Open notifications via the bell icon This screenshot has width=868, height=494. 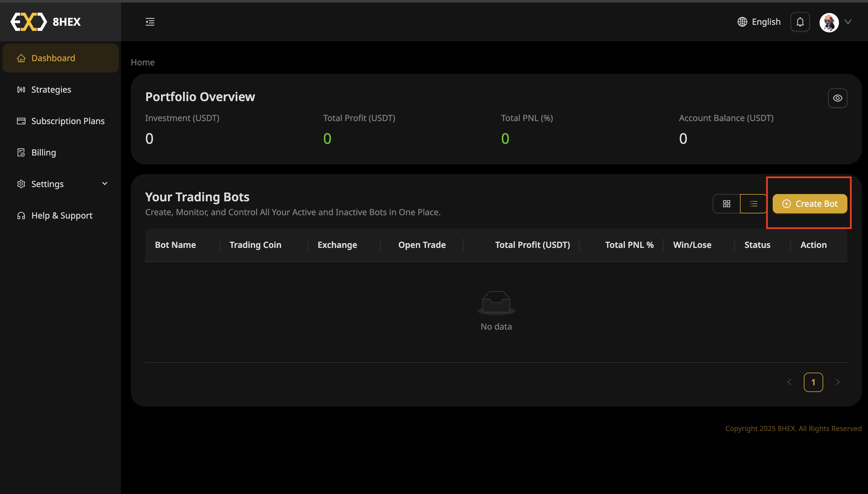pos(800,21)
